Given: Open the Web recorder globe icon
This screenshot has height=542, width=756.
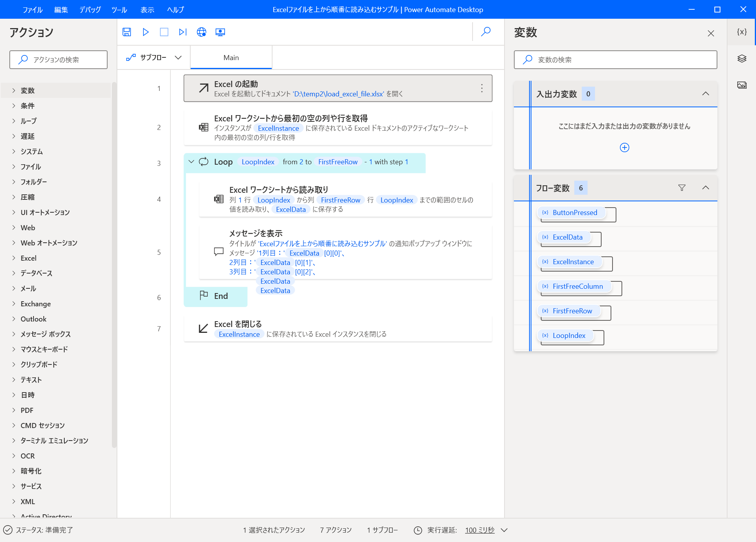Looking at the screenshot, I should (x=202, y=32).
